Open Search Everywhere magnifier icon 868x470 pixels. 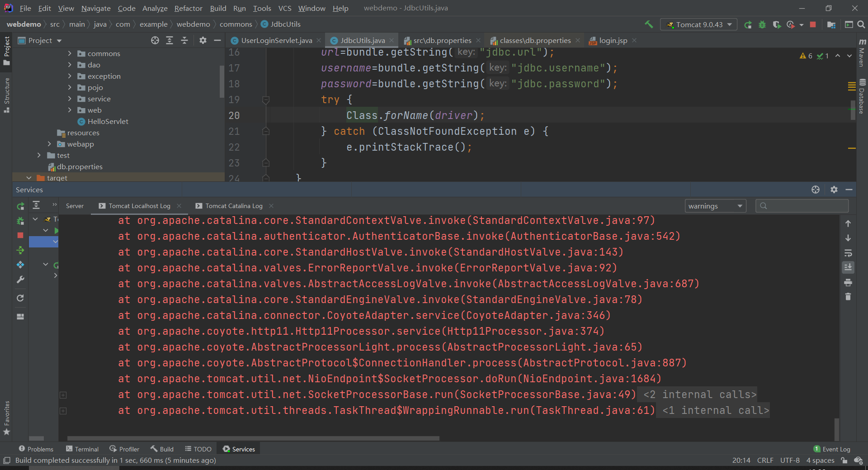click(861, 24)
